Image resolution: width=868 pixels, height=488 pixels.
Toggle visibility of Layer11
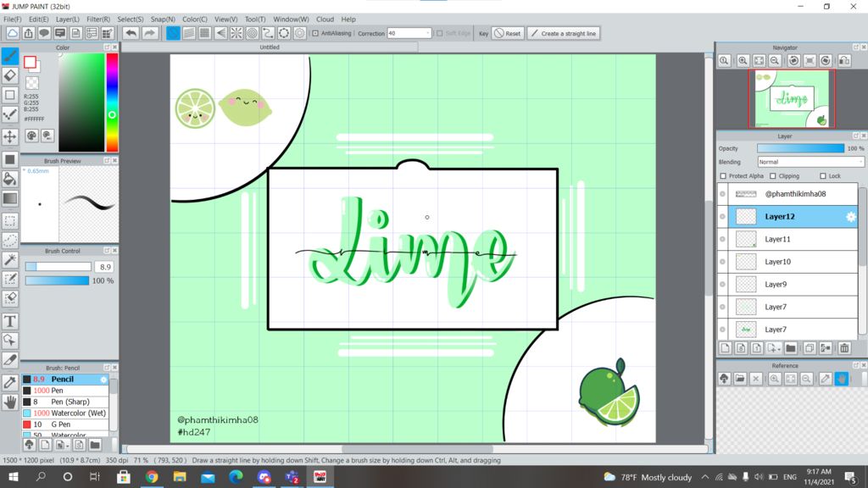[x=722, y=239]
